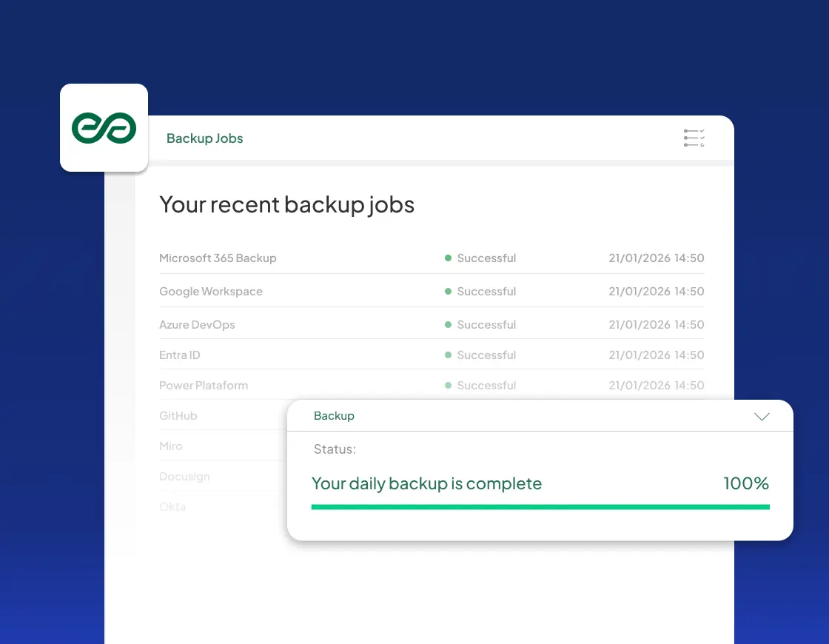Select the Okta backup job entry

tap(172, 506)
